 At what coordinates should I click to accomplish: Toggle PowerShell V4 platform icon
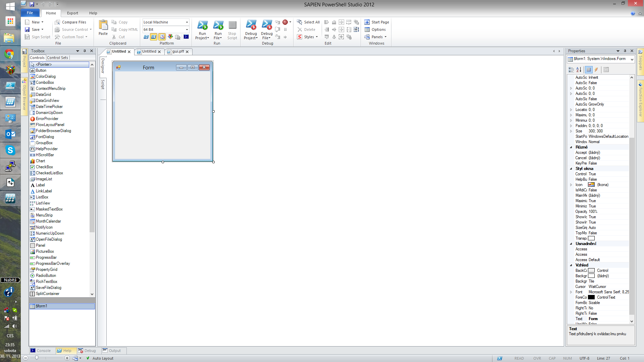click(154, 37)
